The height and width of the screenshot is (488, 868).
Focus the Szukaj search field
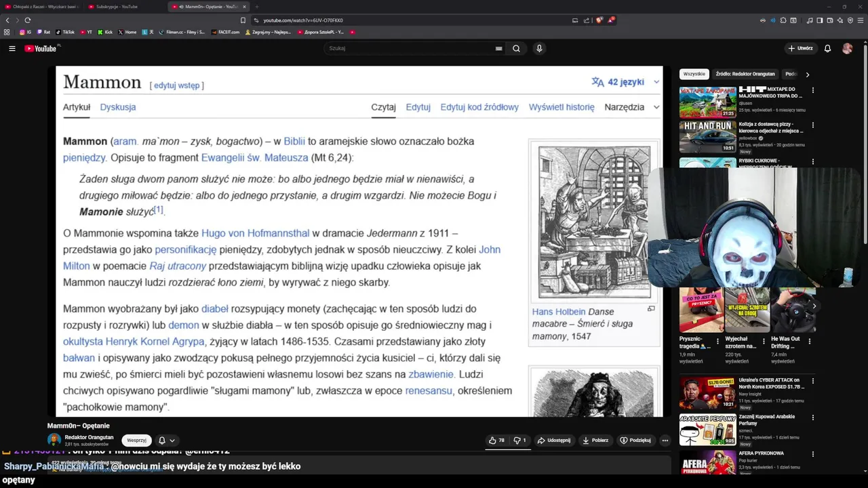click(414, 48)
